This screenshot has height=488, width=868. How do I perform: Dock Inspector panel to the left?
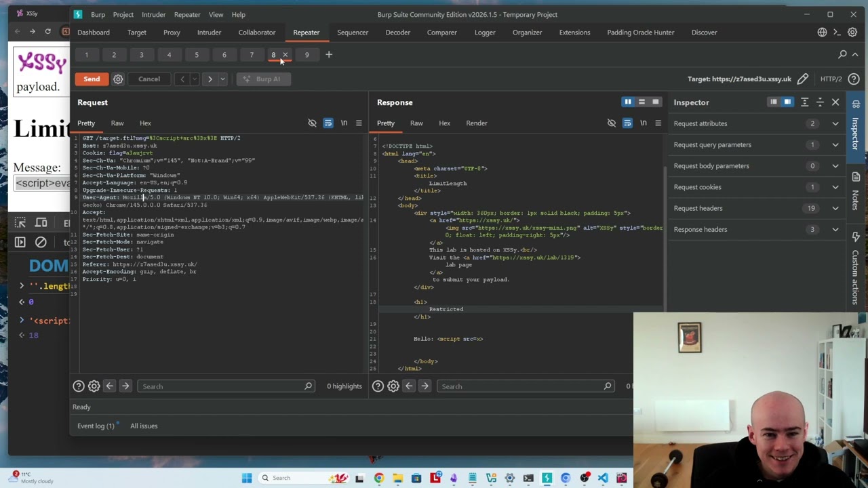click(x=774, y=102)
